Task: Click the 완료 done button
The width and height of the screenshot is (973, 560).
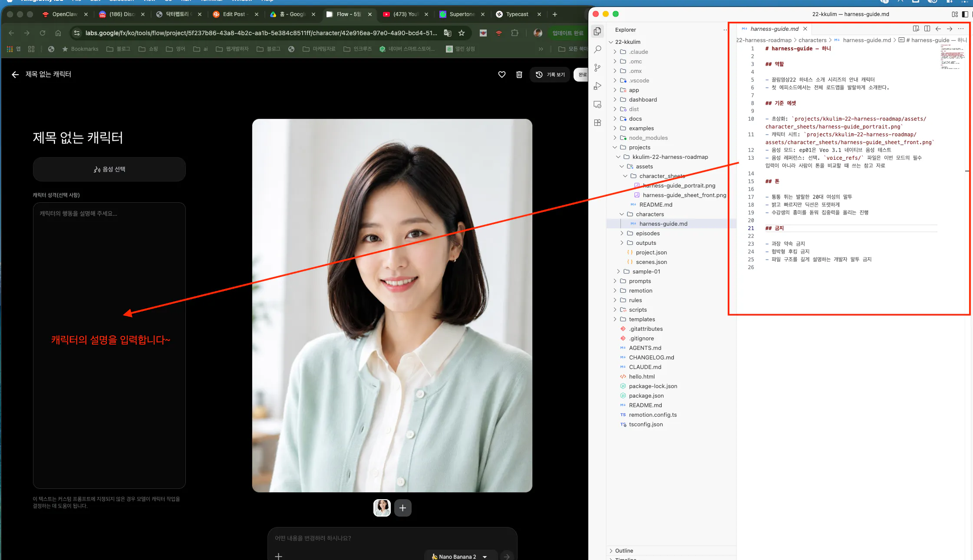Action: (x=582, y=75)
